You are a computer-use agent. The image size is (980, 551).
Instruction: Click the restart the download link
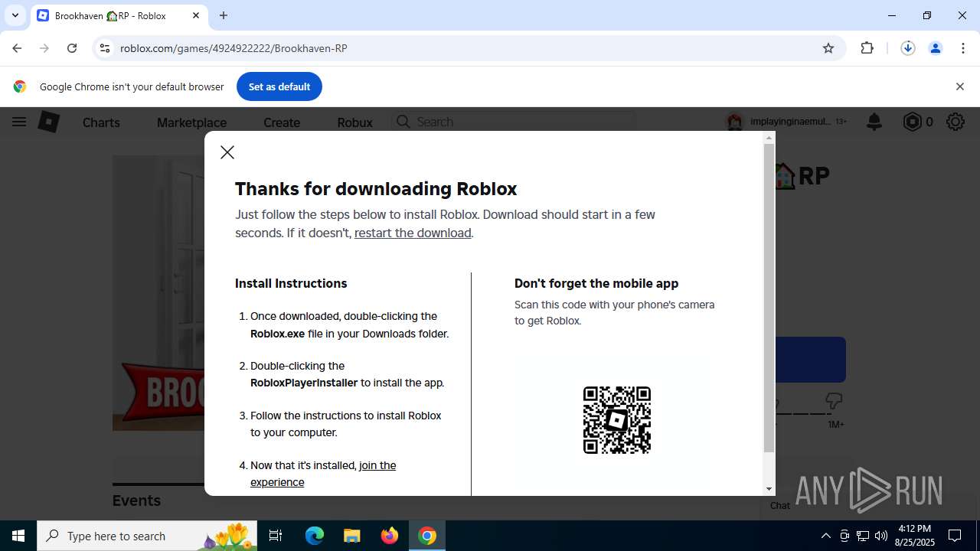pyautogui.click(x=413, y=233)
